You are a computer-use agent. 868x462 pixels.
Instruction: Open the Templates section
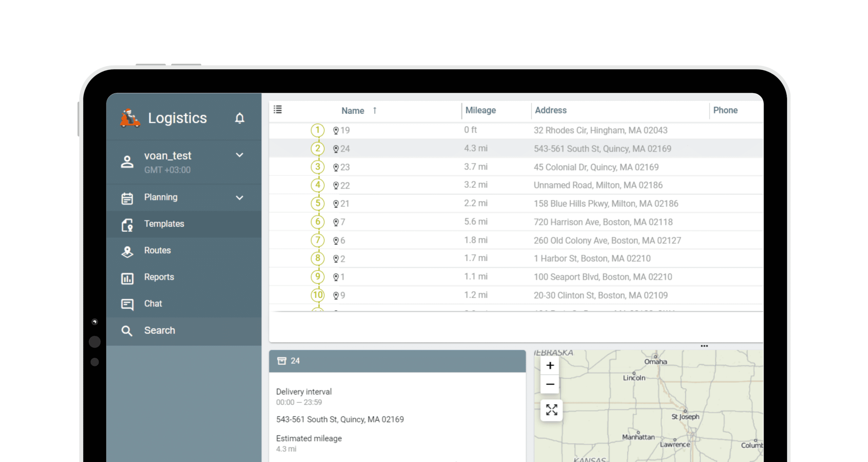click(x=164, y=224)
